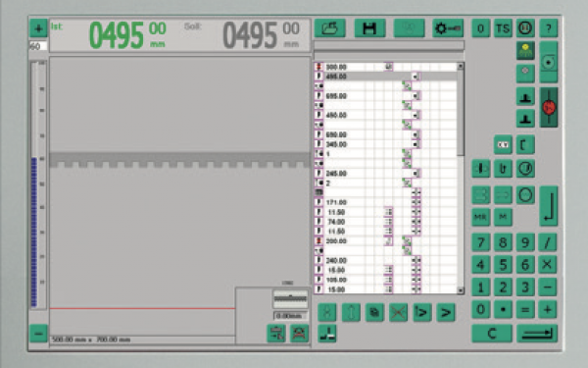Image resolution: width=588 pixels, height=368 pixels.
Task: Click the C clear key on keypad
Action: [x=492, y=334]
